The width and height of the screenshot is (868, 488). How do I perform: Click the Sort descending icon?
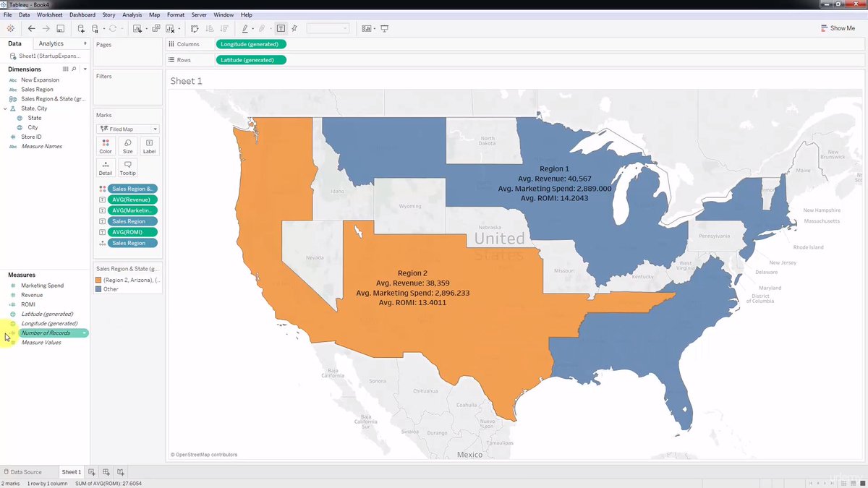(x=224, y=28)
